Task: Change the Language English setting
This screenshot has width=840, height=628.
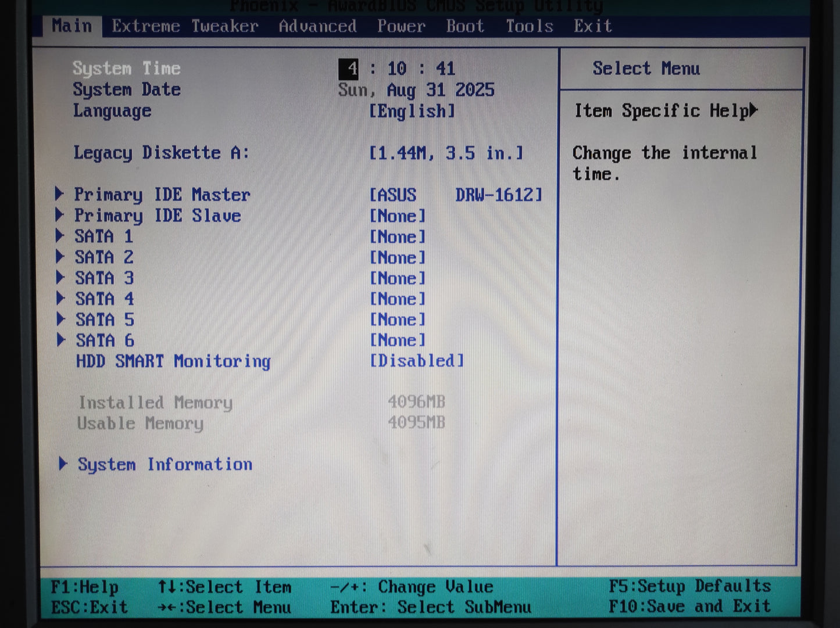Action: 412,111
